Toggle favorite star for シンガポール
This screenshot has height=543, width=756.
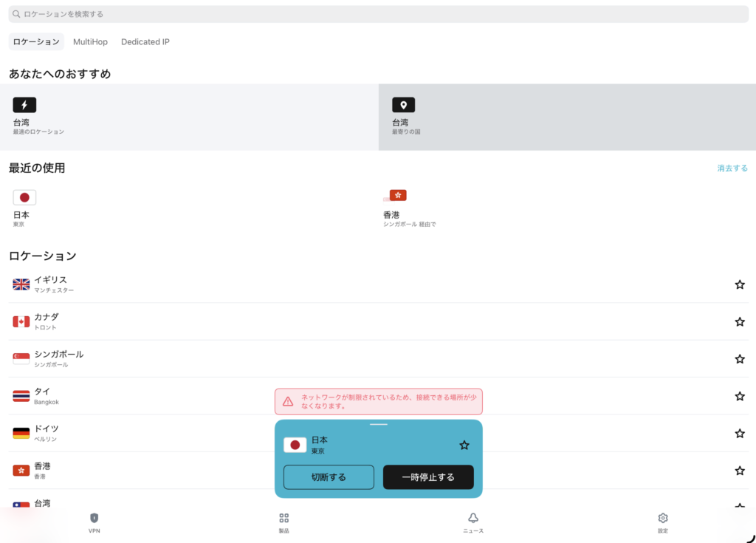tap(739, 359)
